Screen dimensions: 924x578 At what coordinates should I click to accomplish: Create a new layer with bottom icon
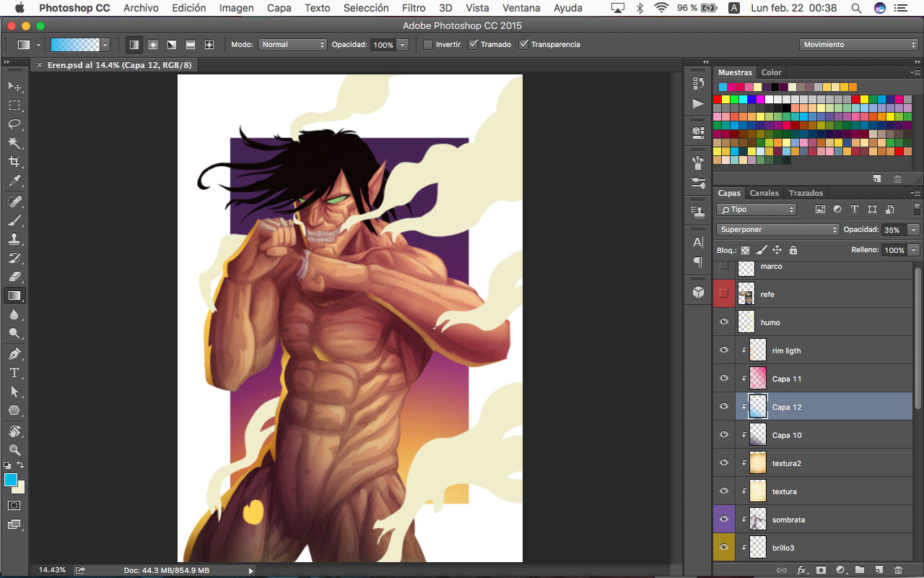pos(879,570)
